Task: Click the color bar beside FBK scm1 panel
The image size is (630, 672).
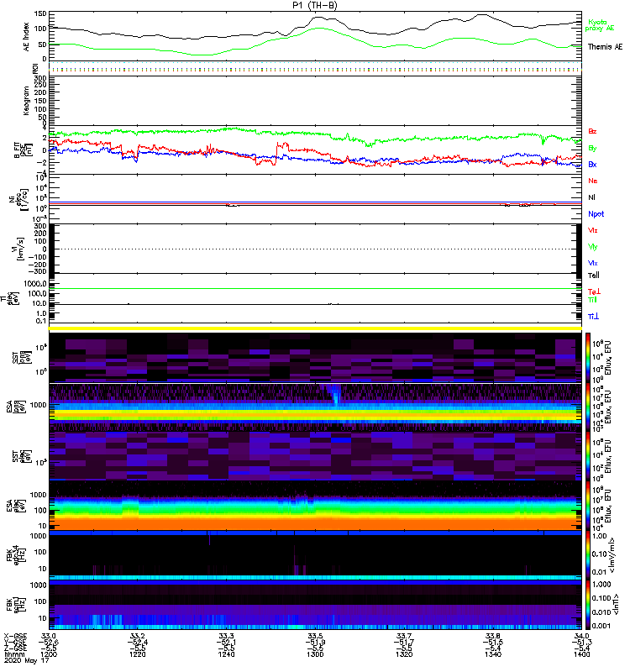Action: click(x=588, y=604)
